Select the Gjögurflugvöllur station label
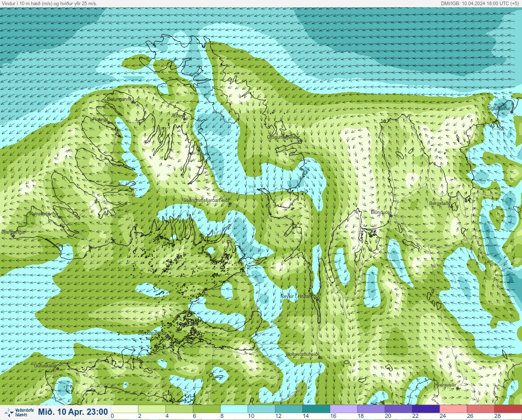522x420 pixels. point(283,137)
